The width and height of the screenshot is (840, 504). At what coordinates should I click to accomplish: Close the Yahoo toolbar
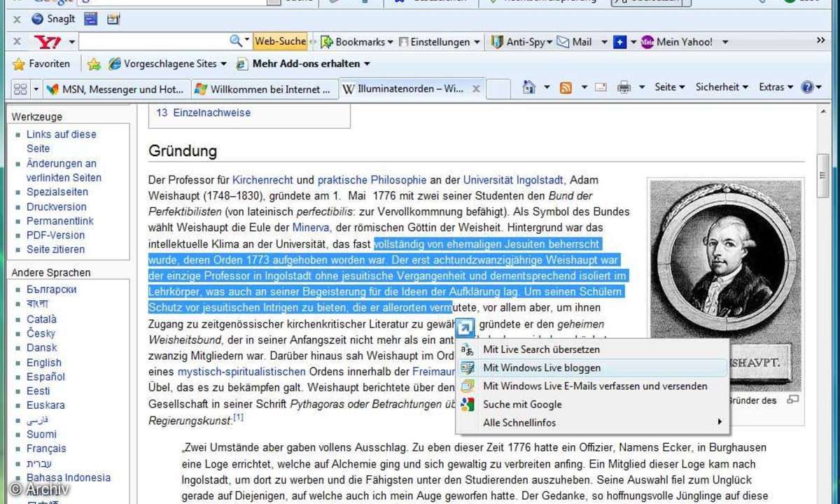[x=17, y=42]
